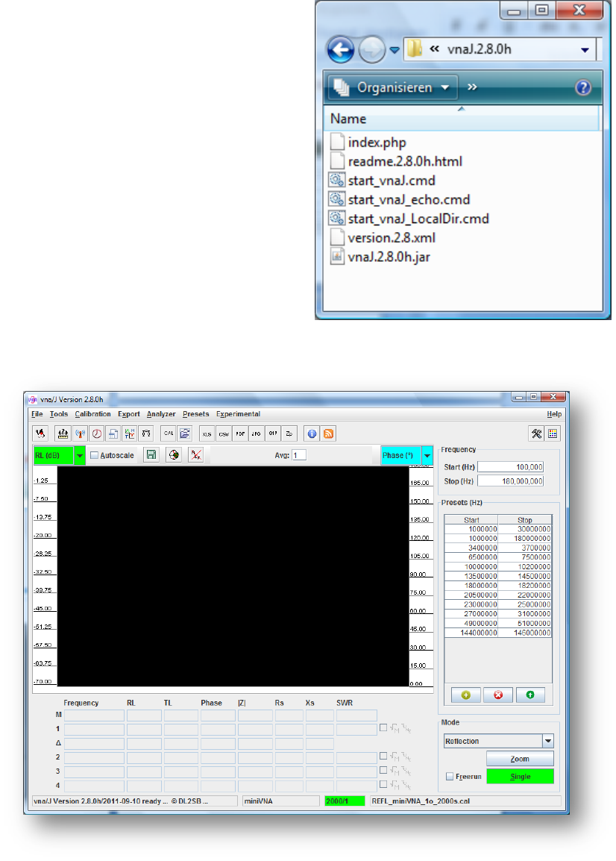Export chart with the JPG icon
Viewport: 616px width, 861px height.
tap(257, 433)
